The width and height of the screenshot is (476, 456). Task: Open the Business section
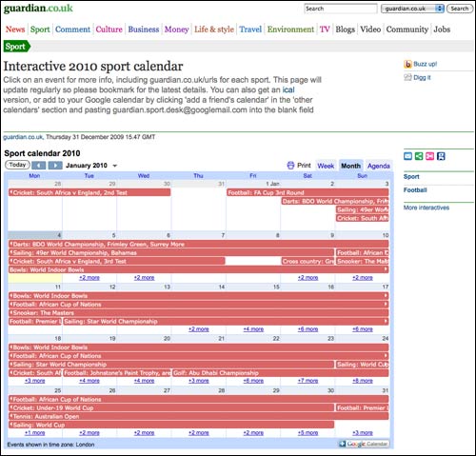144,30
